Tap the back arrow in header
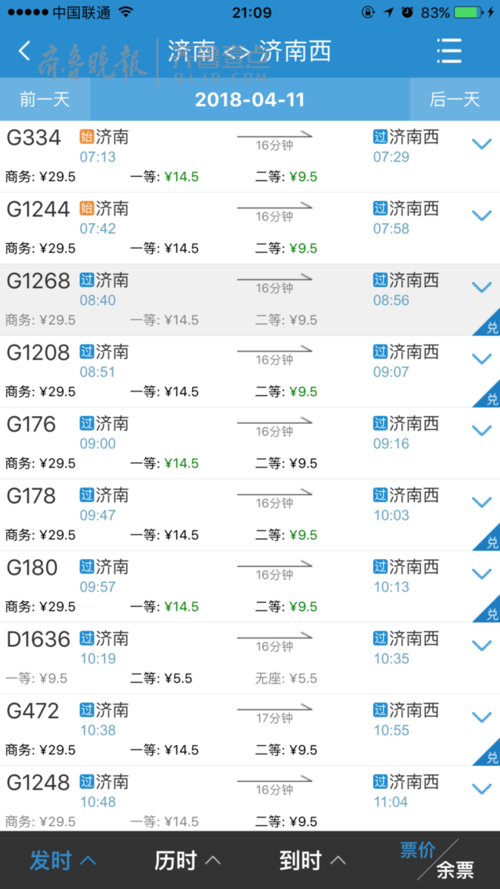Image resolution: width=500 pixels, height=889 pixels. 24,51
